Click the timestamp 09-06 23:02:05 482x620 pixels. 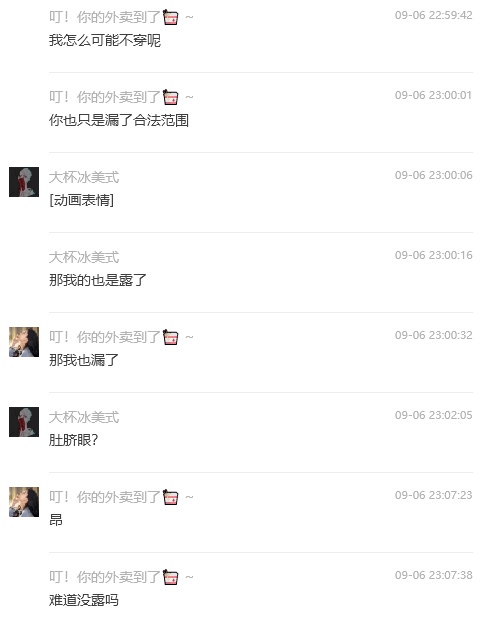(433, 415)
